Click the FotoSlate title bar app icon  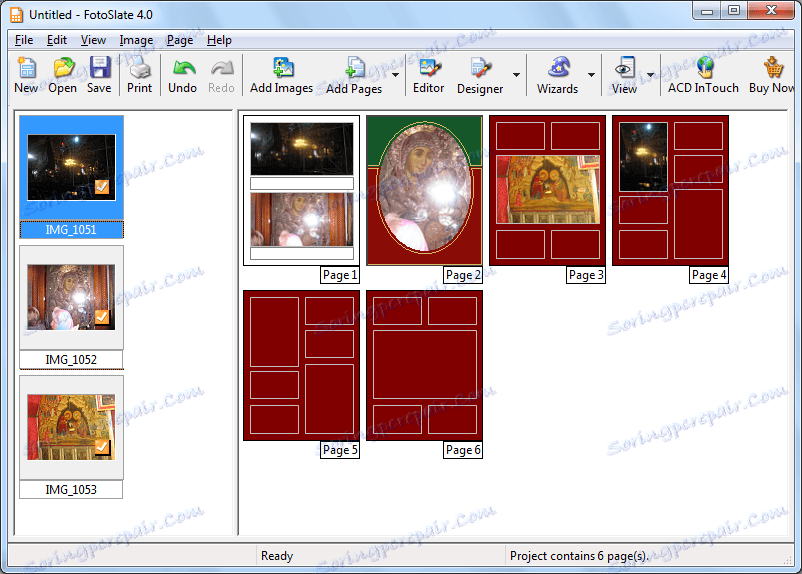(x=16, y=15)
